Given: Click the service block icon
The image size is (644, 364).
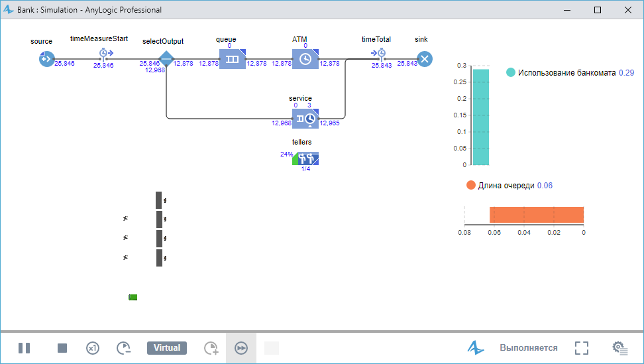Looking at the screenshot, I should coord(305,119).
